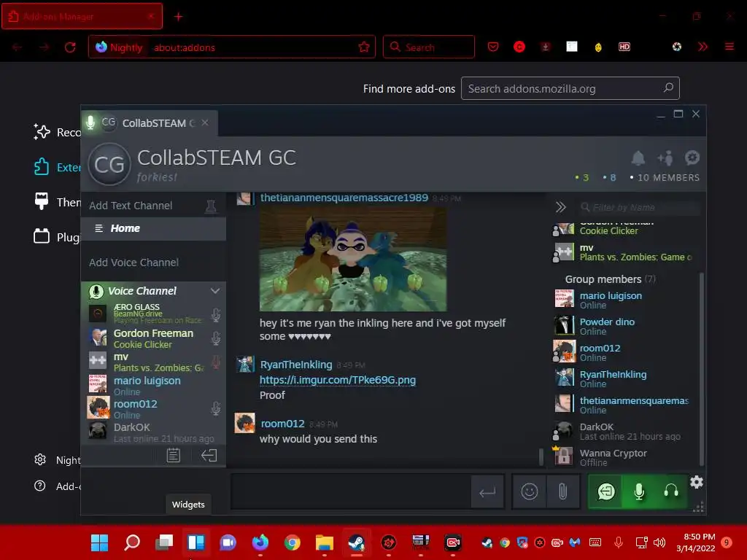Click the leave channel arrow icon in sidebar
The height and width of the screenshot is (560, 747).
209,456
